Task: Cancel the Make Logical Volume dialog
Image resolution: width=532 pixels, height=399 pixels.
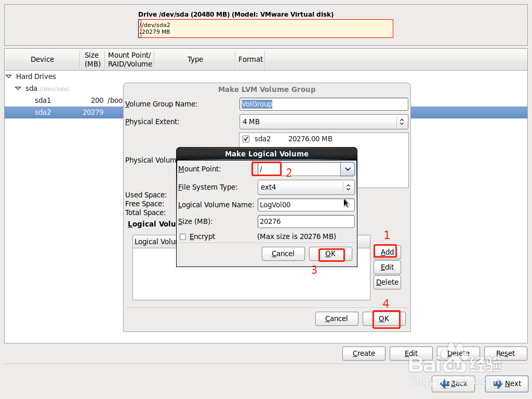Action: pos(283,254)
